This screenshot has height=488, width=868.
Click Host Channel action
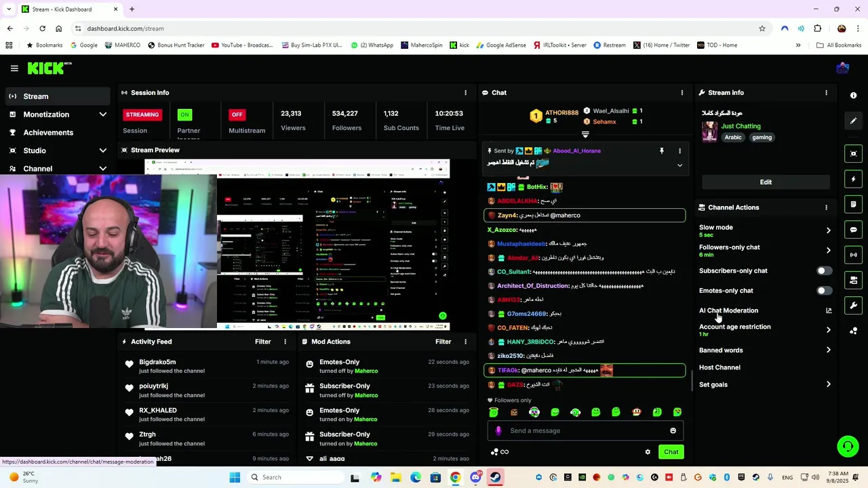pos(719,367)
